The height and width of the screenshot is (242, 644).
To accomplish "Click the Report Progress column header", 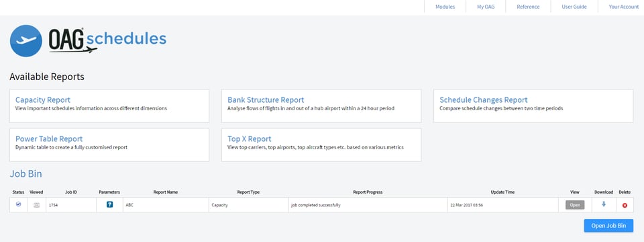I will point(368,192).
